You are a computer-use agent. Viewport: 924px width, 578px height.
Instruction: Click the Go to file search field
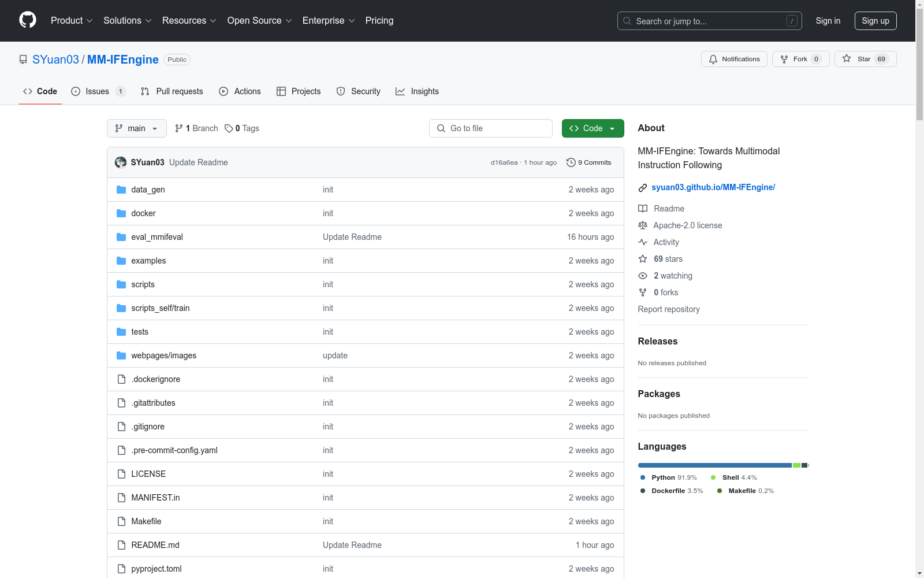491,128
